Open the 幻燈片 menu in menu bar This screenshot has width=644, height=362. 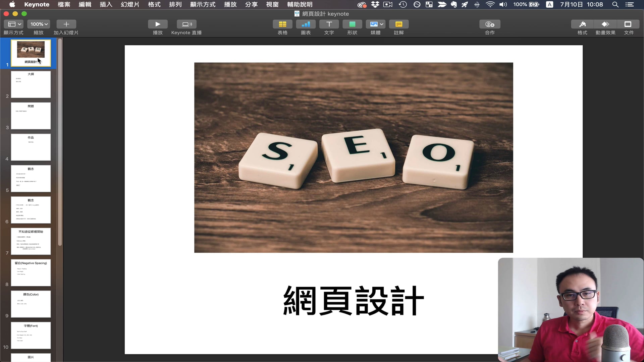(x=130, y=5)
